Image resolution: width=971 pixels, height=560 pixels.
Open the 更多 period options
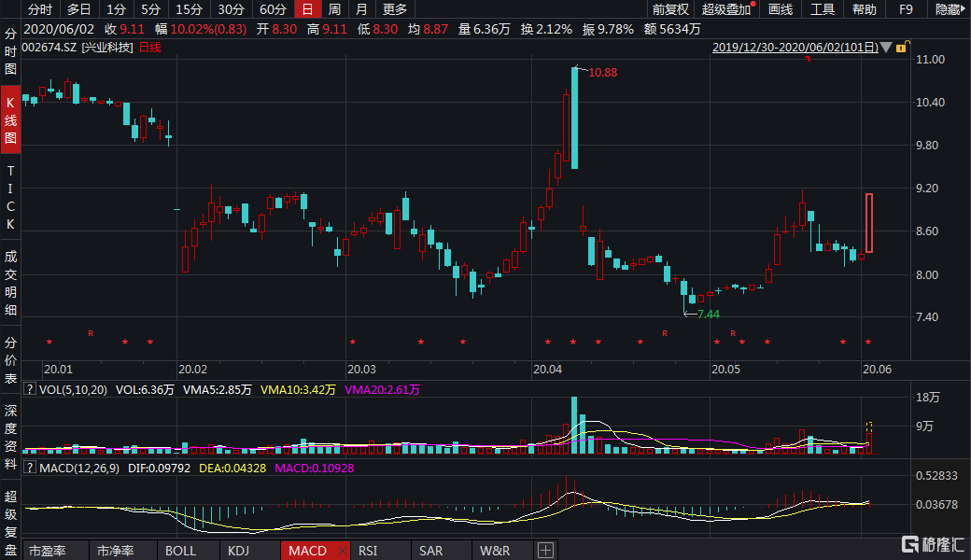tap(394, 9)
